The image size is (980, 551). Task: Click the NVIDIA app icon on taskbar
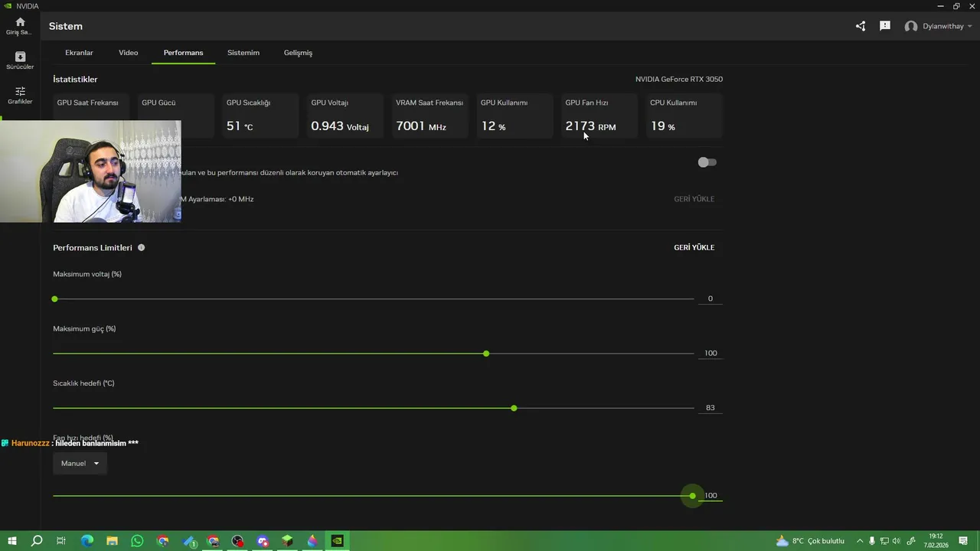(x=337, y=541)
